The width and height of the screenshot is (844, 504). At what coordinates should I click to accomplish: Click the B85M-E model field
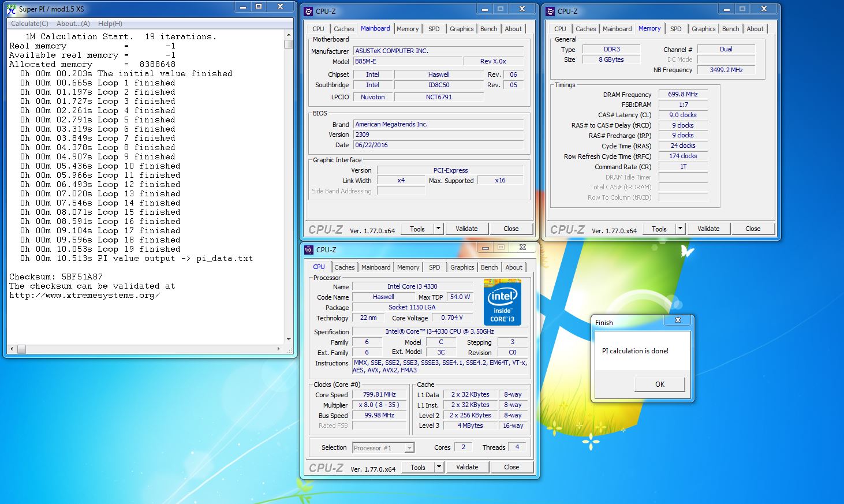[x=408, y=61]
